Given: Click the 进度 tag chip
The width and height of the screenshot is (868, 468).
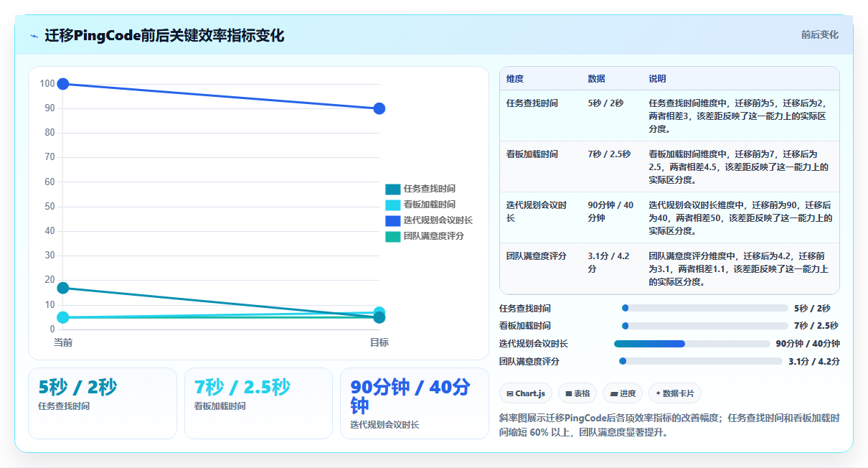Looking at the screenshot, I should (623, 393).
